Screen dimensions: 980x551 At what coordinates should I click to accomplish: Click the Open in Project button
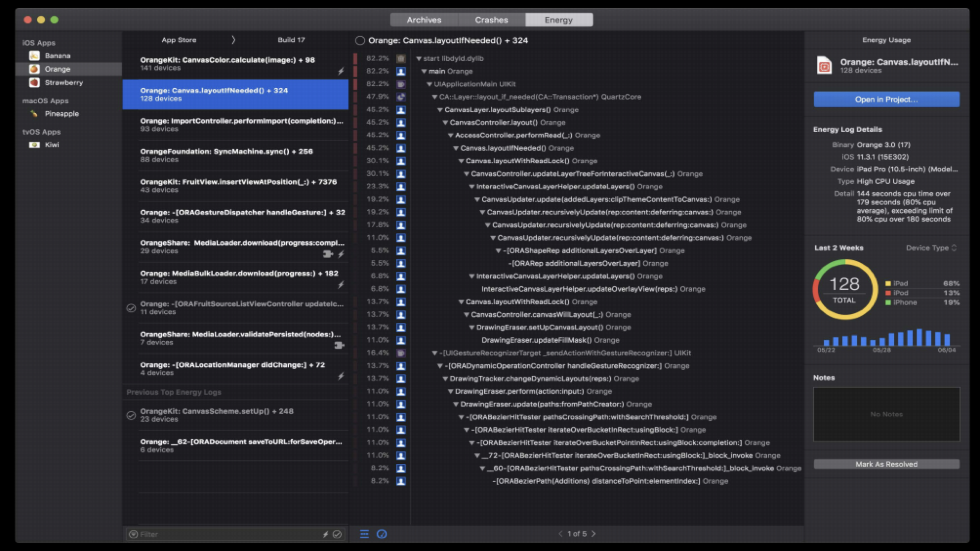886,99
